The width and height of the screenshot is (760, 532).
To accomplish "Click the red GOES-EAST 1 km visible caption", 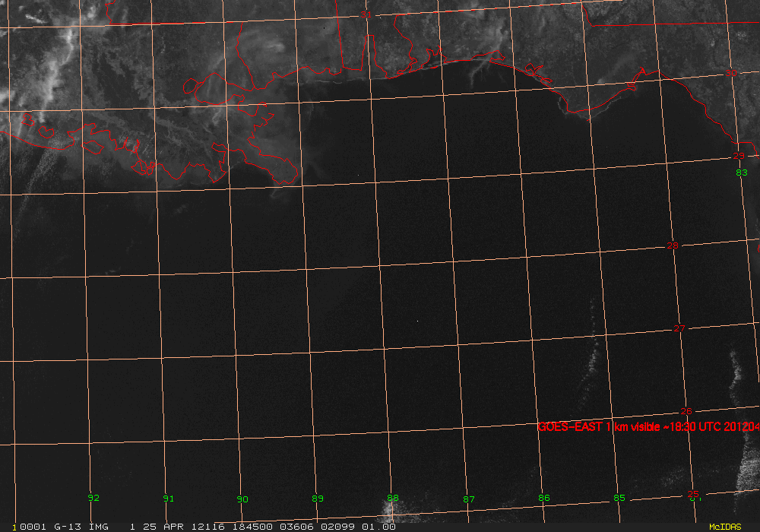I will point(648,427).
